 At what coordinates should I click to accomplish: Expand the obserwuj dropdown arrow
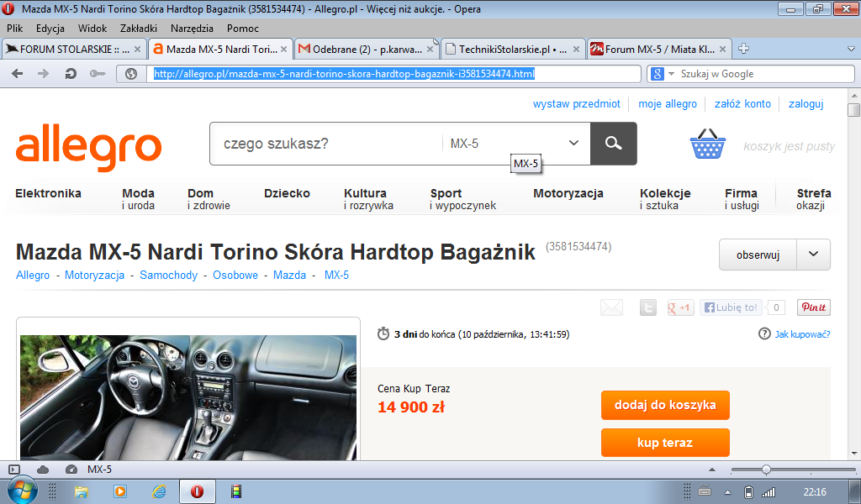(x=813, y=255)
